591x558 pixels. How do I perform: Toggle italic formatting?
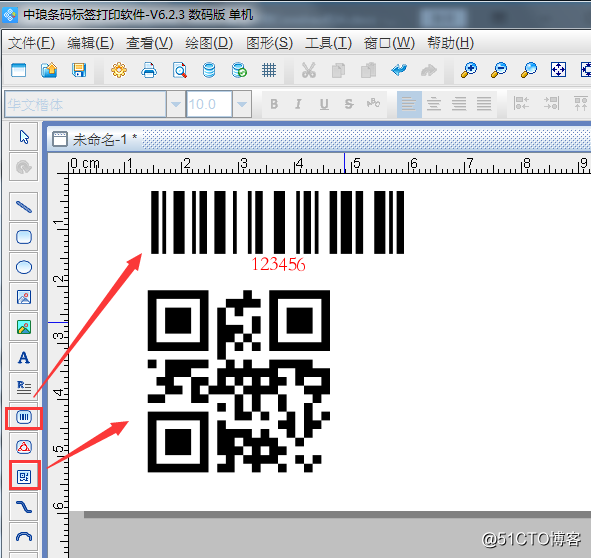(x=299, y=104)
